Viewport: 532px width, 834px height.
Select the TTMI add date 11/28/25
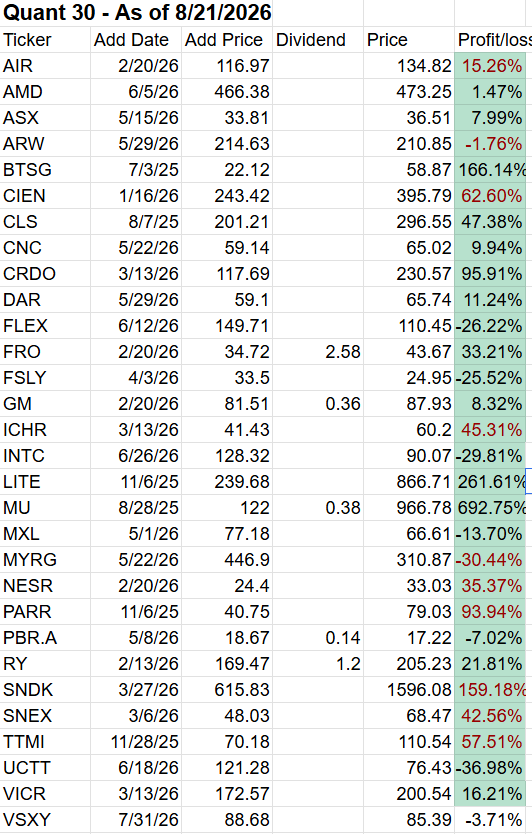(x=136, y=741)
